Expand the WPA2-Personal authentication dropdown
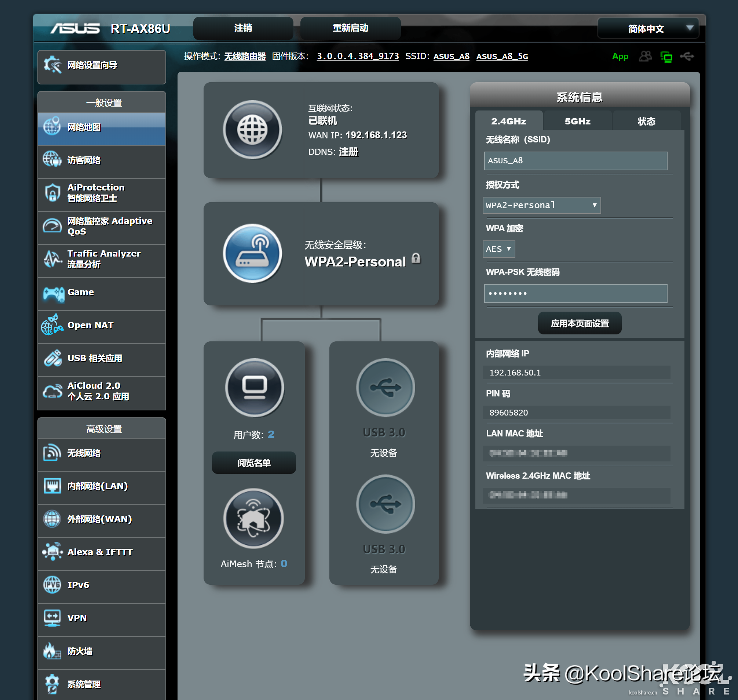 541,205
